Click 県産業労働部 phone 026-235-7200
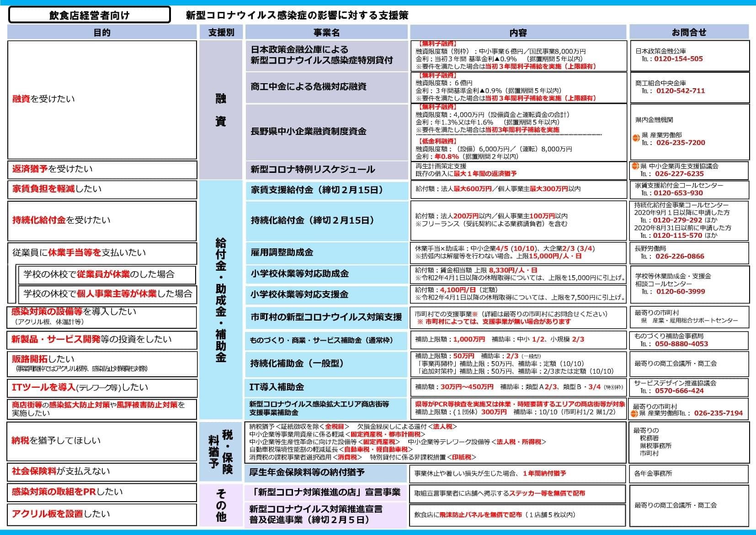756x535 pixels. click(681, 143)
